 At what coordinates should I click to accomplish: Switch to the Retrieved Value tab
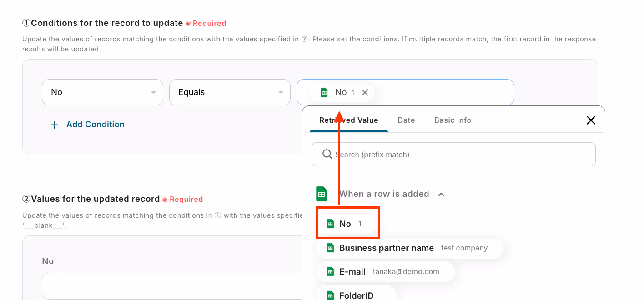point(349,120)
